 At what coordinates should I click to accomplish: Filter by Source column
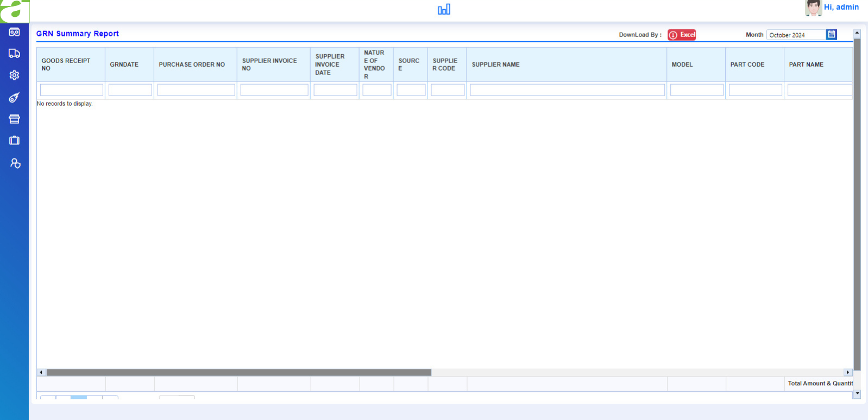pyautogui.click(x=411, y=90)
